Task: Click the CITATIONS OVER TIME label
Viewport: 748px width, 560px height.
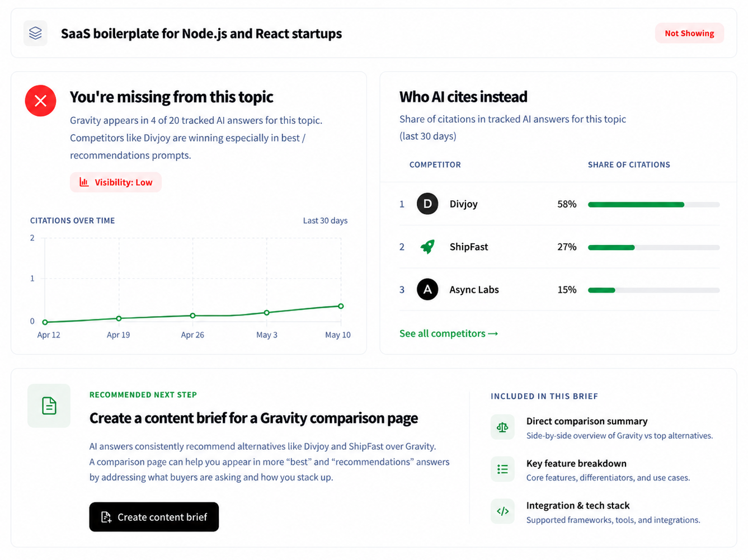Action: pos(73,220)
